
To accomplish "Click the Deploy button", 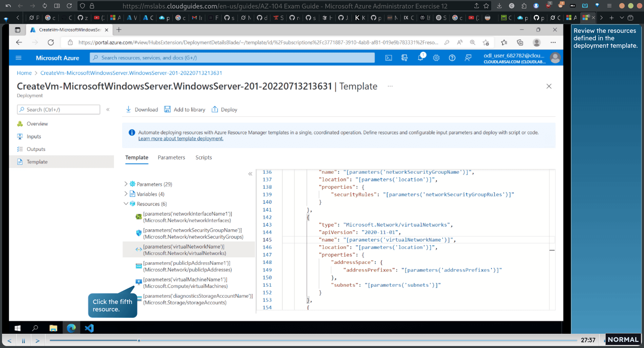I will point(224,109).
